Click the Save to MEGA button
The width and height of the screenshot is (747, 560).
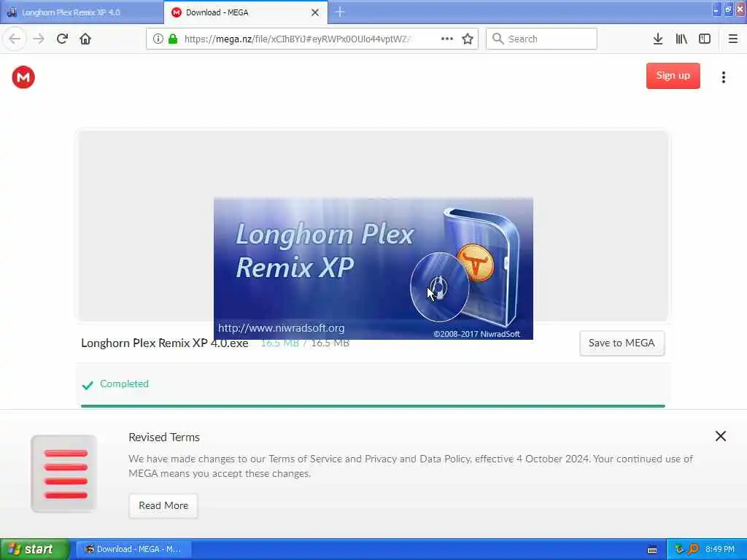(622, 343)
